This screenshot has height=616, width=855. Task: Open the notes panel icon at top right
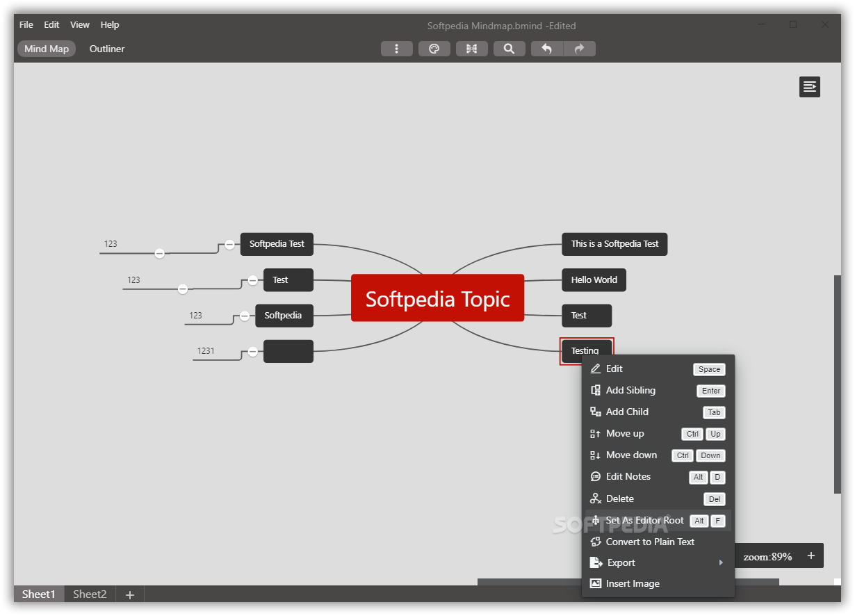click(x=810, y=86)
